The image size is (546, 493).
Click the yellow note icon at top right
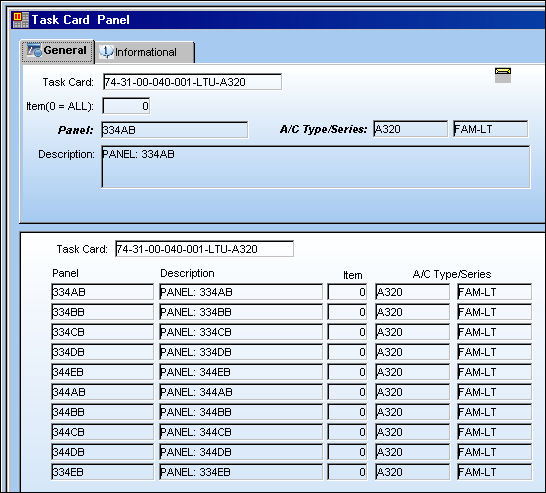[x=503, y=75]
